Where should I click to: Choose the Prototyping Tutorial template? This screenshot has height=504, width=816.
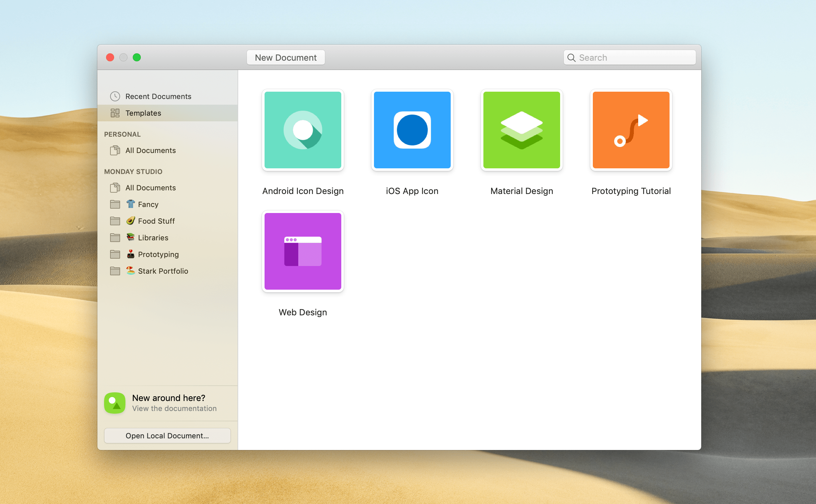(x=631, y=130)
